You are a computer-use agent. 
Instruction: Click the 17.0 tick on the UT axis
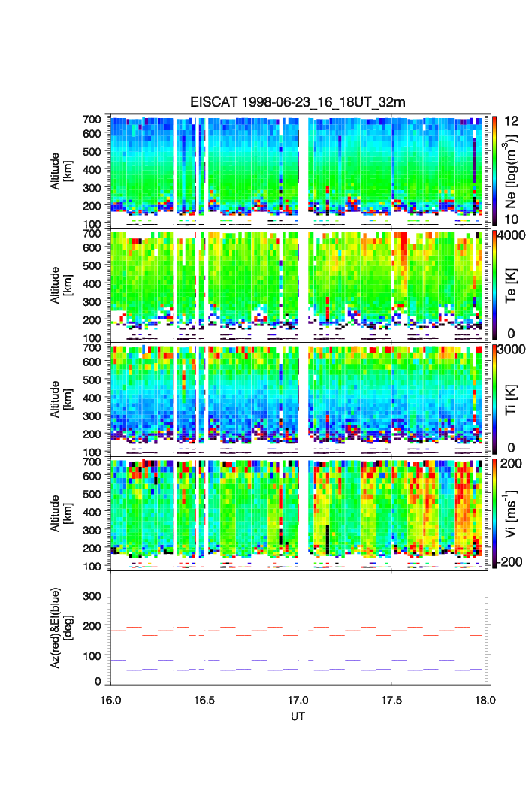coord(298,699)
